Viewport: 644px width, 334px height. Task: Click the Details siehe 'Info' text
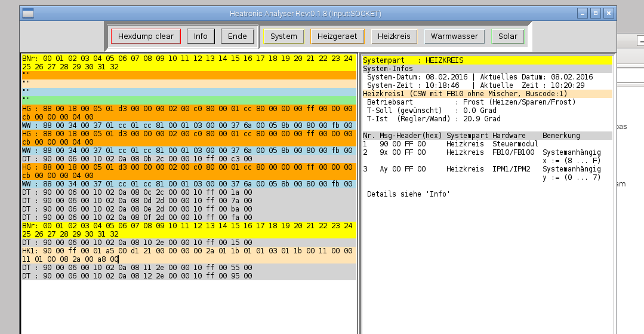[x=409, y=194]
